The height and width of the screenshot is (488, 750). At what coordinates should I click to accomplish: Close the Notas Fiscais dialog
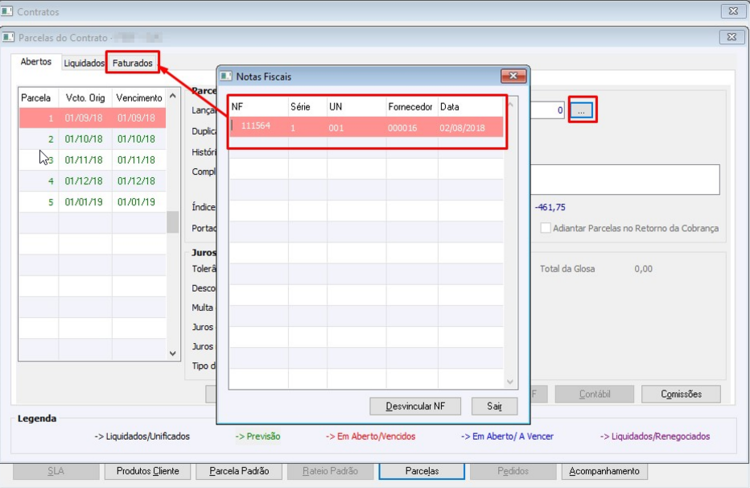(x=513, y=76)
